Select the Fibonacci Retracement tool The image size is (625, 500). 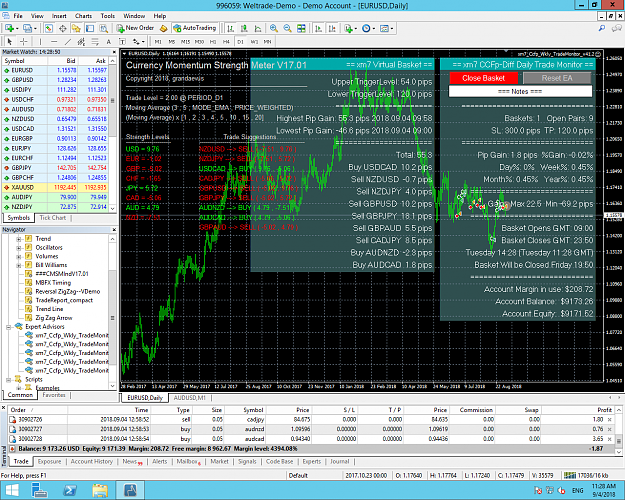(95, 41)
